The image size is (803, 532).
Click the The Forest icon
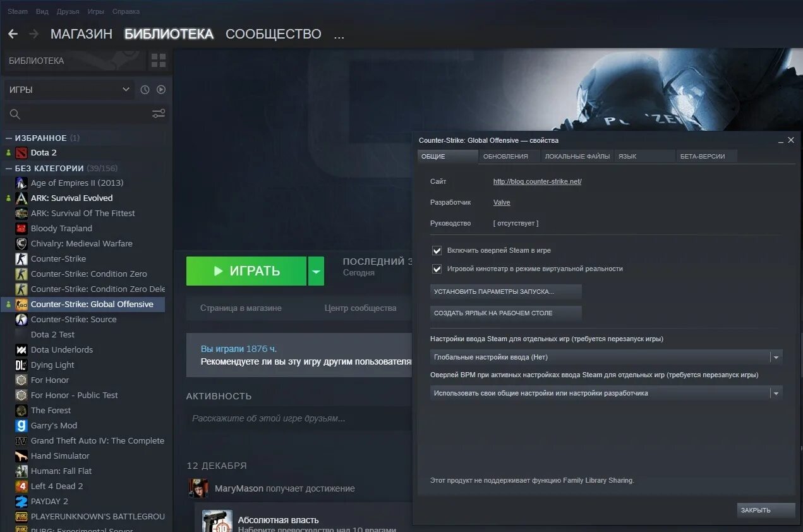click(x=21, y=410)
